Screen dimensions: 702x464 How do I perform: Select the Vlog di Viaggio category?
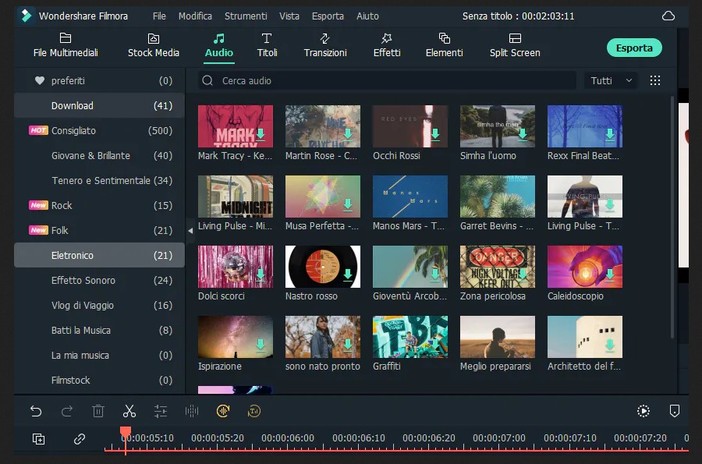pos(99,305)
